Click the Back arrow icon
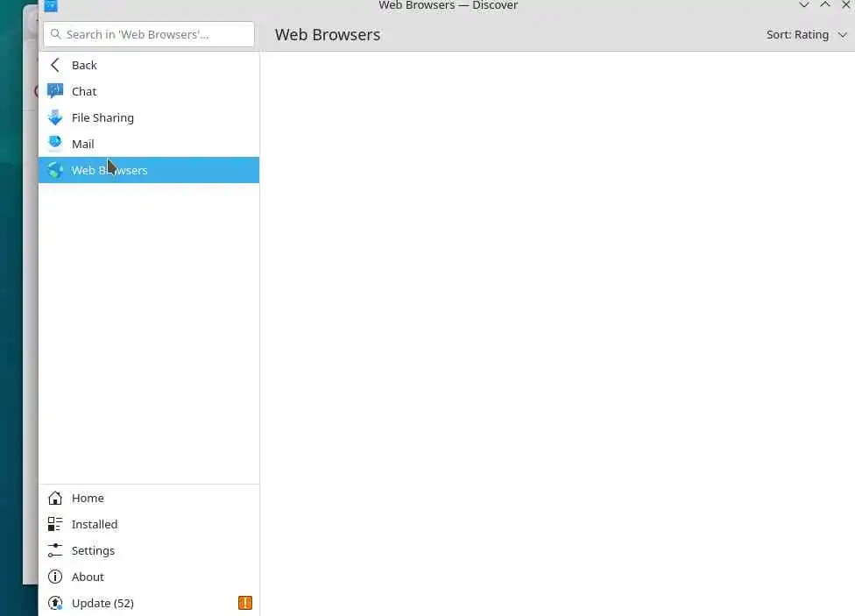Image resolution: width=855 pixels, height=616 pixels. pyautogui.click(x=55, y=65)
